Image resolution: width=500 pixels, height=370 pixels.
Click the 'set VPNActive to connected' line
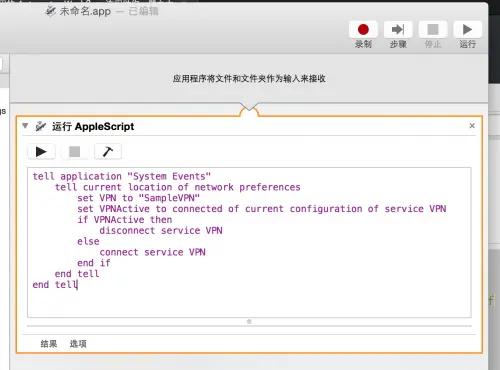[x=262, y=209]
